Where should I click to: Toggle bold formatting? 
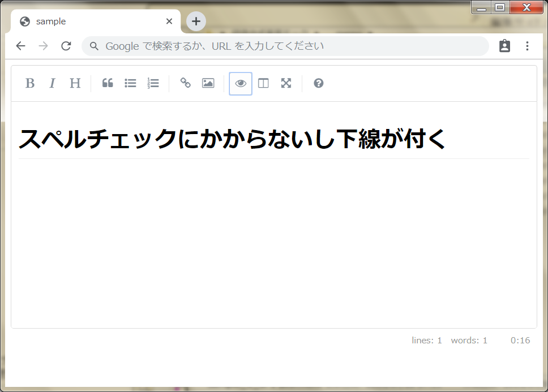[30, 83]
